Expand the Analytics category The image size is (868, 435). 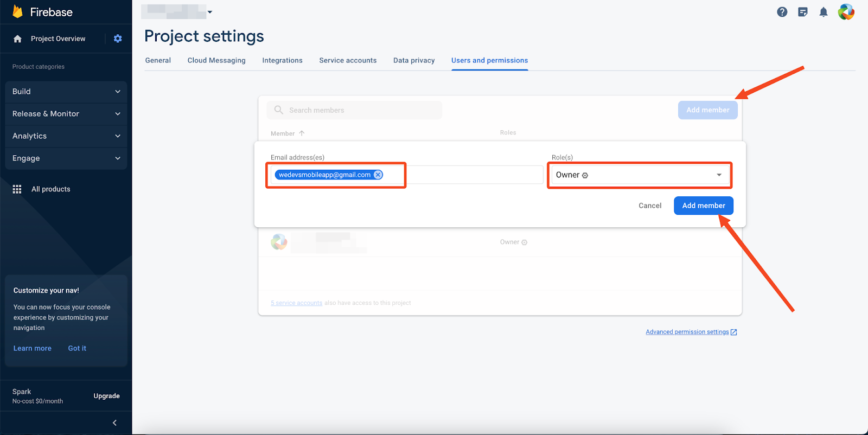(66, 136)
